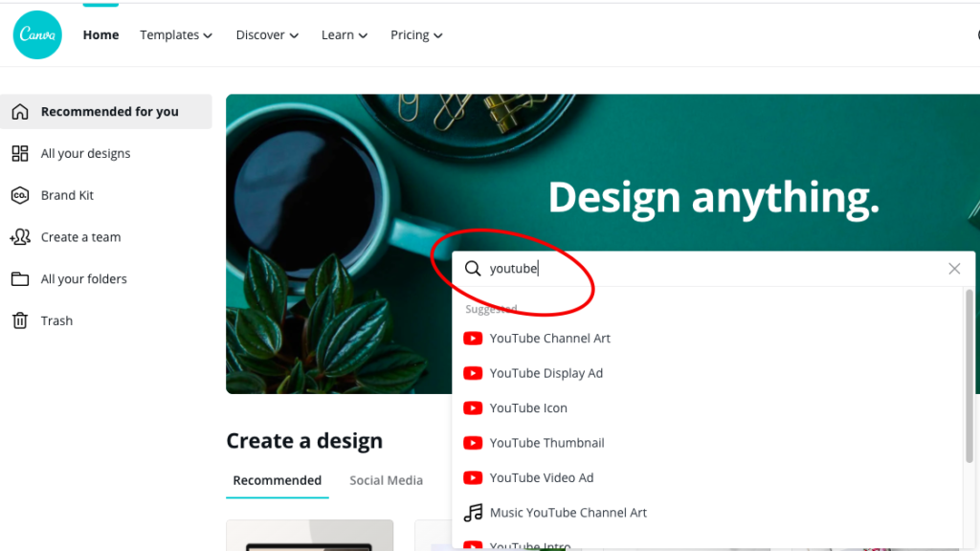
Task: Expand the Discover menu
Action: point(267,35)
